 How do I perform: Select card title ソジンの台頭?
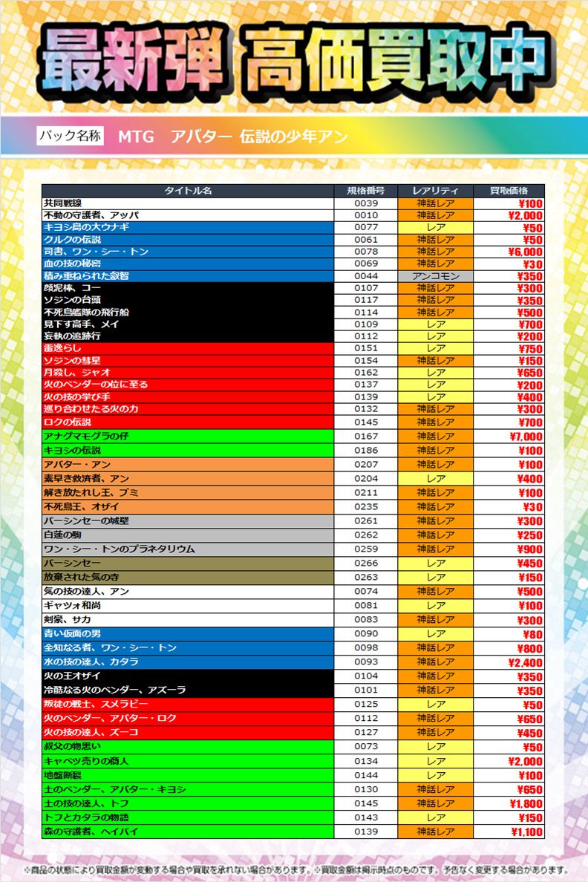[73, 300]
